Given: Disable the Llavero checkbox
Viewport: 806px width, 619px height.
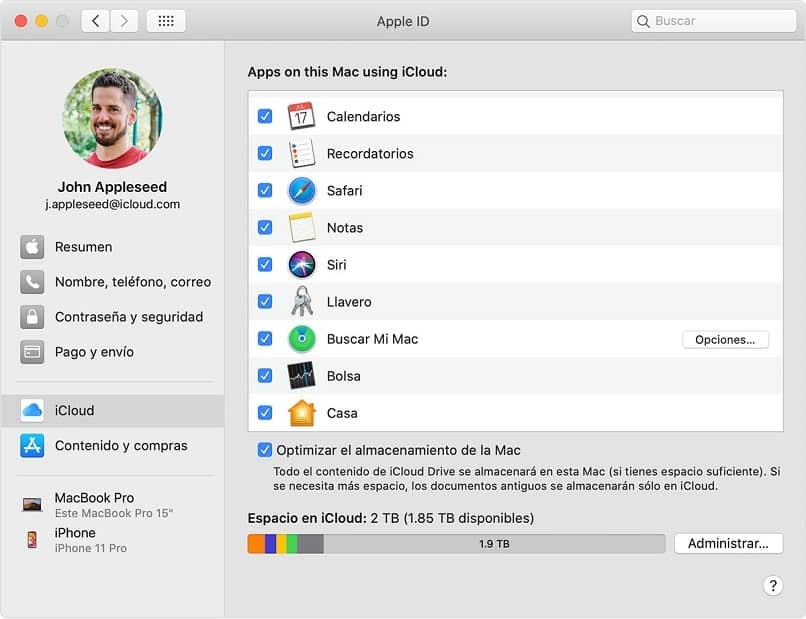Looking at the screenshot, I should pyautogui.click(x=265, y=301).
